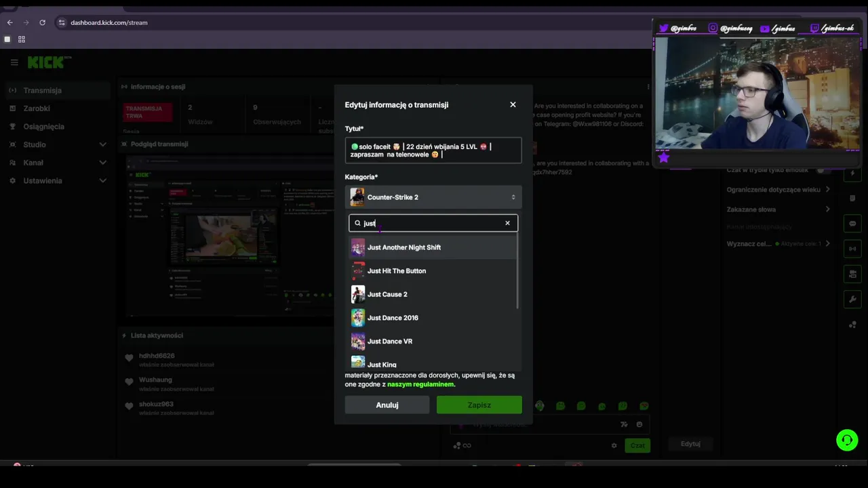This screenshot has width=868, height=488.
Task: Open the browser apps grid icon
Action: [x=22, y=39]
